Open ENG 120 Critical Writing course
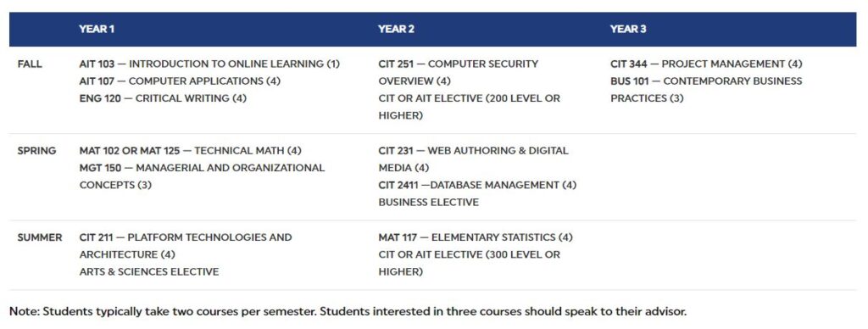This screenshot has width=868, height=329. (163, 98)
